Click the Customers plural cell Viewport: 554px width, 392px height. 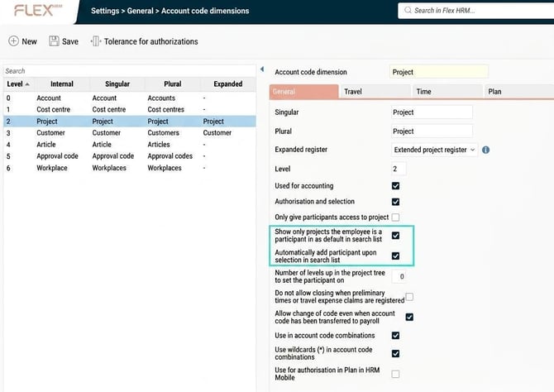tap(163, 133)
